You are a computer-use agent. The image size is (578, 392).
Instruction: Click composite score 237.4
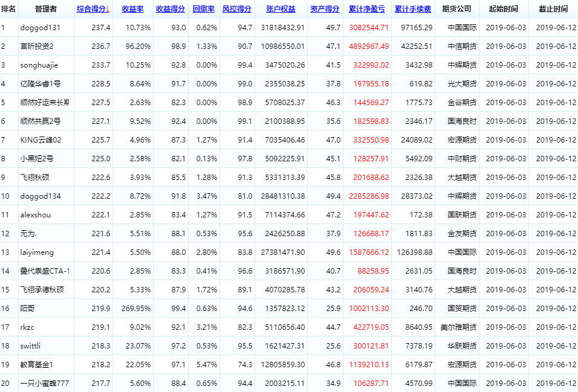pyautogui.click(x=101, y=28)
